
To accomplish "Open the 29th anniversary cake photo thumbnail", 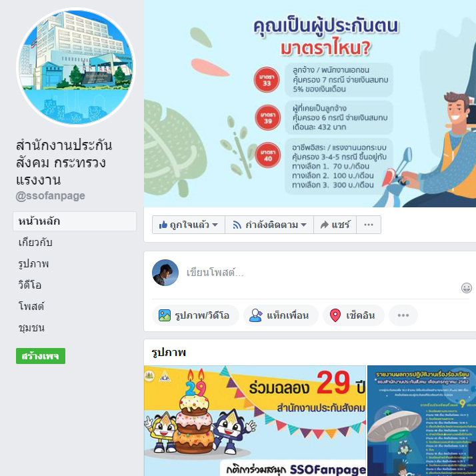I will pos(255,421).
